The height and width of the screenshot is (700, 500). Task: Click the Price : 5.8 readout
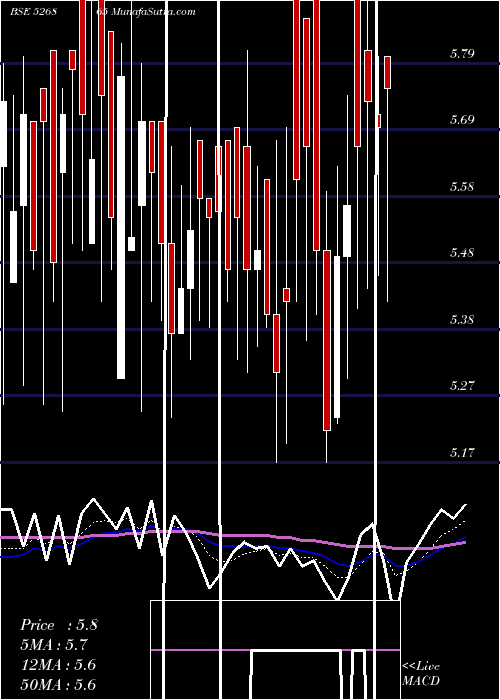click(x=59, y=625)
